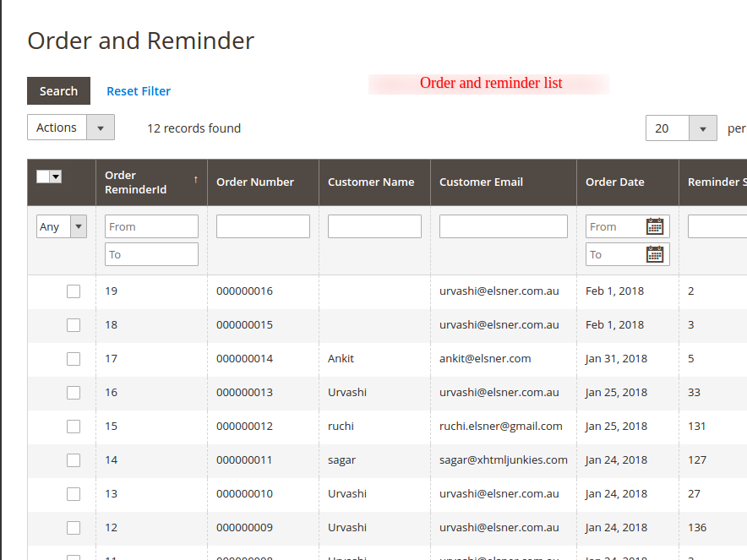Screen dimensions: 747x560
Task: Sort by Customer Email column header
Action: click(481, 182)
